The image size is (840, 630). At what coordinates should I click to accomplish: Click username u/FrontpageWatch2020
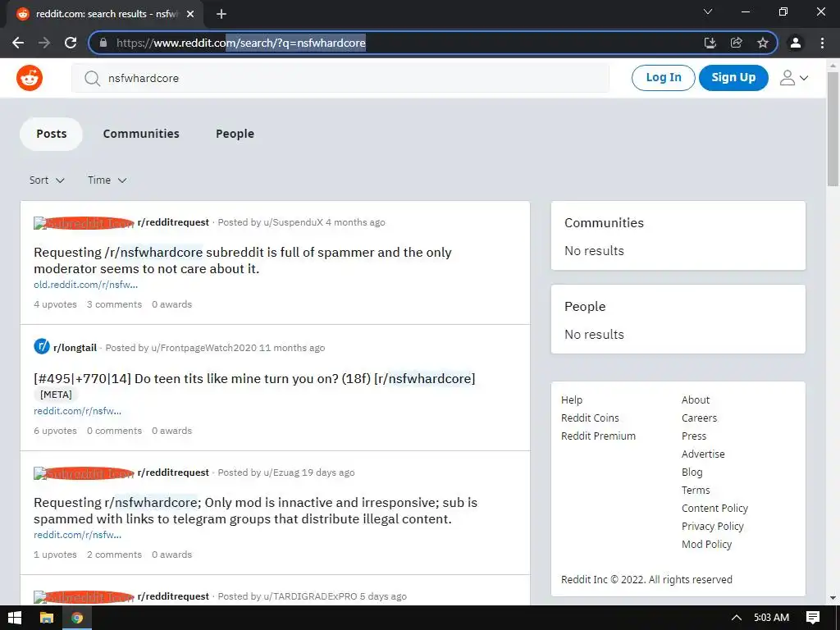[x=203, y=348]
